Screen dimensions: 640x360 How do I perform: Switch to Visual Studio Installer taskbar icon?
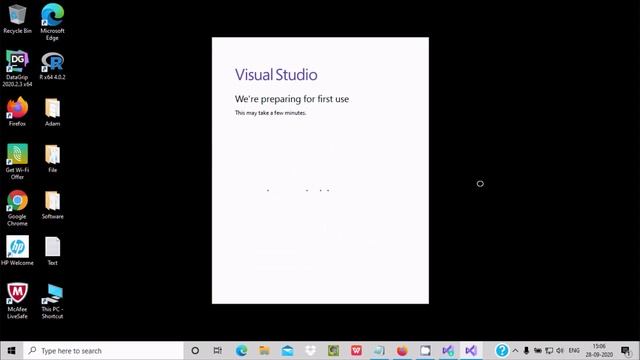coord(448,351)
